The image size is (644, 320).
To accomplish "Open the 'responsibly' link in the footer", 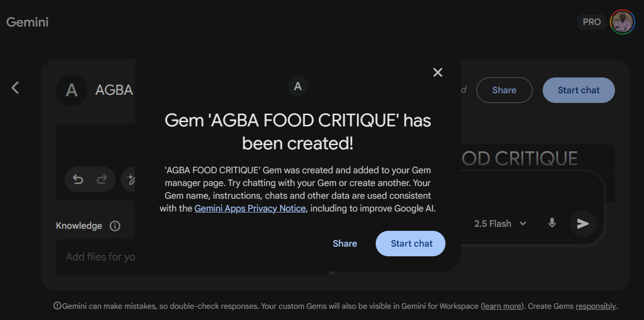I will [x=596, y=306].
